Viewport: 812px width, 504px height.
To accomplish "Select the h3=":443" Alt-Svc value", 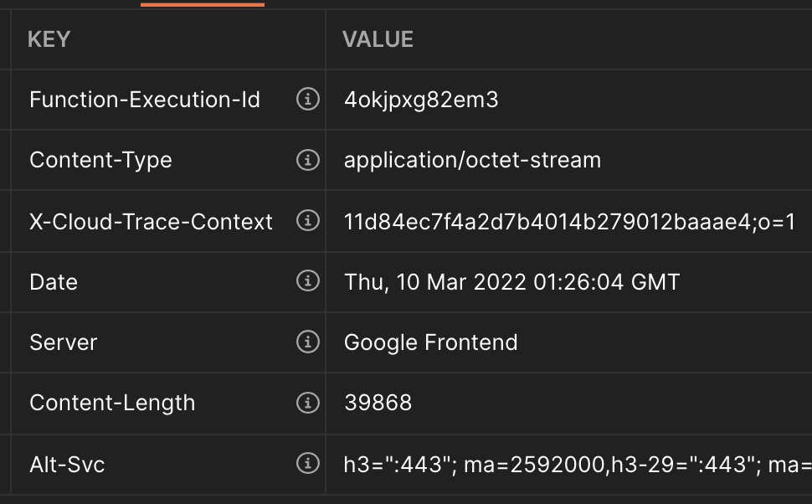I will coord(578,464).
